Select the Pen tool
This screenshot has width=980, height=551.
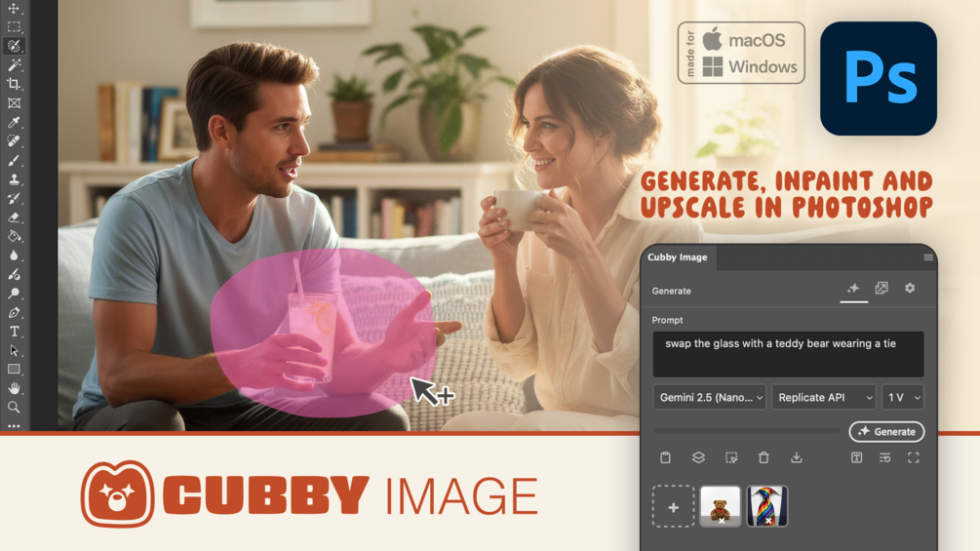(14, 312)
